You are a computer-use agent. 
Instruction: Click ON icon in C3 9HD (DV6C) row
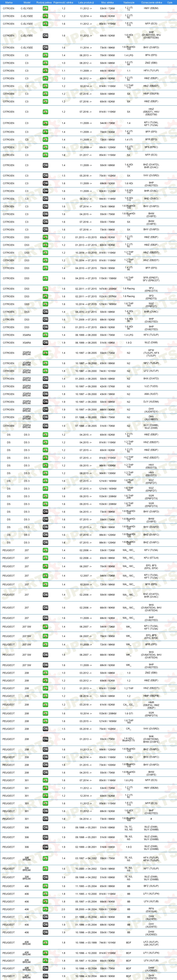[45, 199]
